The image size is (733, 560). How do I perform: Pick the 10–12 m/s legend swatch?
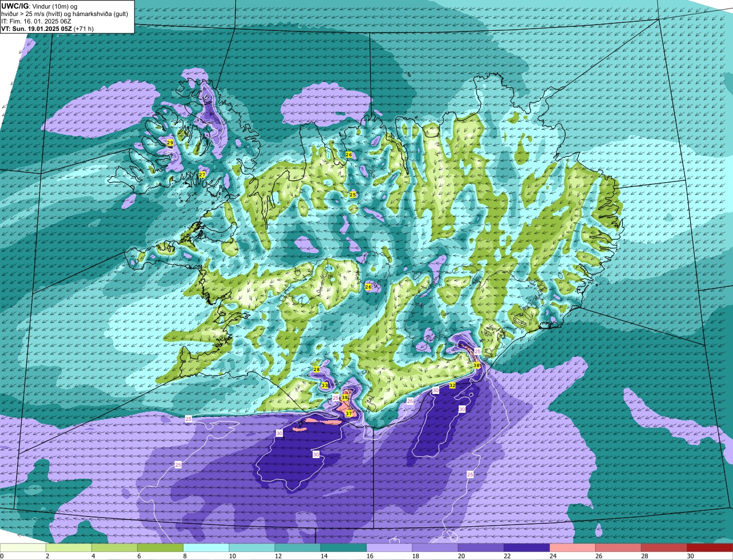pos(252,547)
